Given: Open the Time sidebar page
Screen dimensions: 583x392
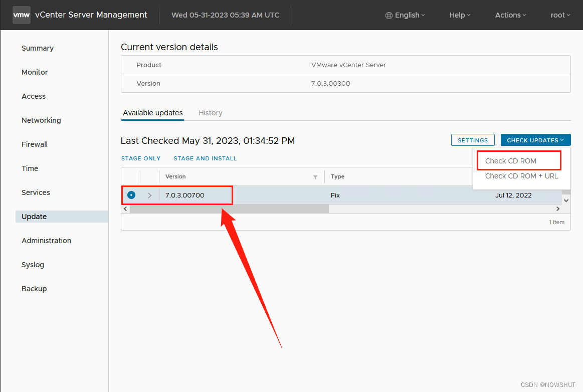Looking at the screenshot, I should point(30,168).
